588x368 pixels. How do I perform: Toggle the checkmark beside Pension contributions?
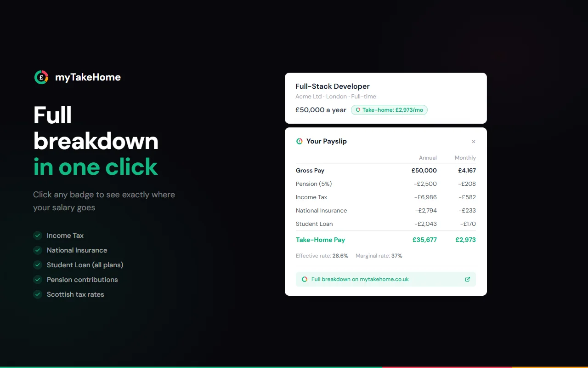(x=37, y=280)
